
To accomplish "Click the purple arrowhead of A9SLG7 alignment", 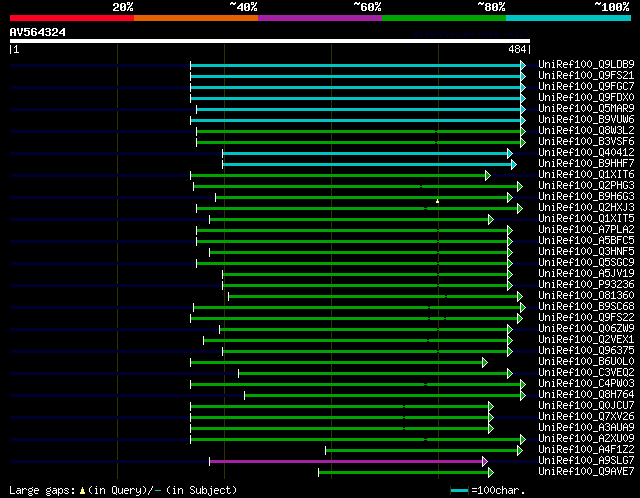I will tap(484, 462).
